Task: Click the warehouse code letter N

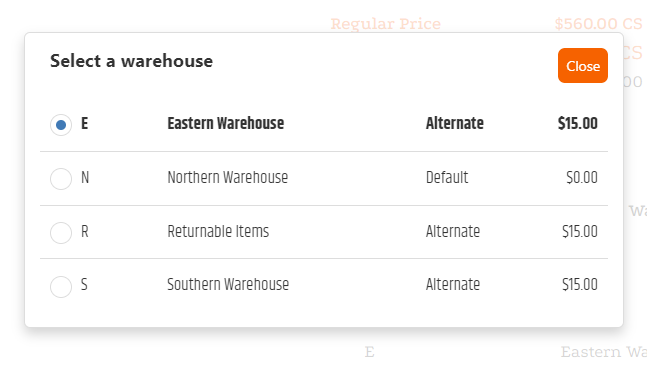Action: 85,177
